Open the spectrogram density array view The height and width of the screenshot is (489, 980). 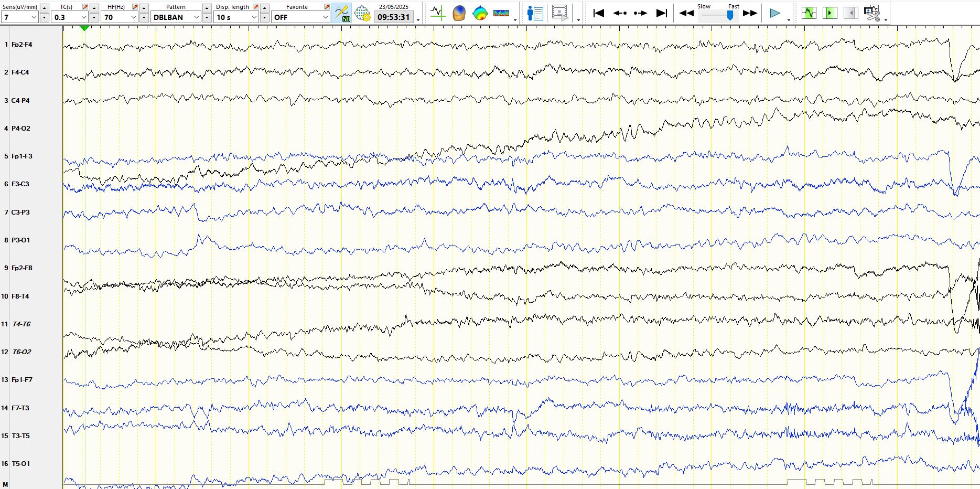click(501, 13)
